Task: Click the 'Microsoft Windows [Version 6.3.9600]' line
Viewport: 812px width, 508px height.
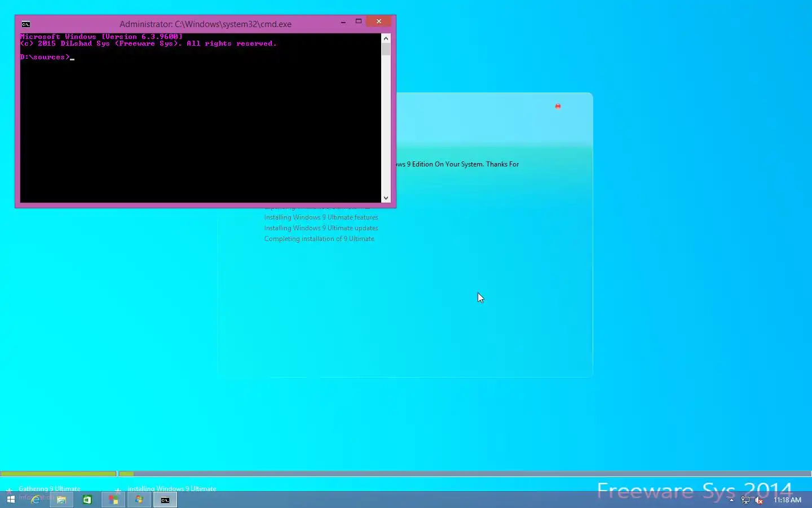Action: coord(101,37)
